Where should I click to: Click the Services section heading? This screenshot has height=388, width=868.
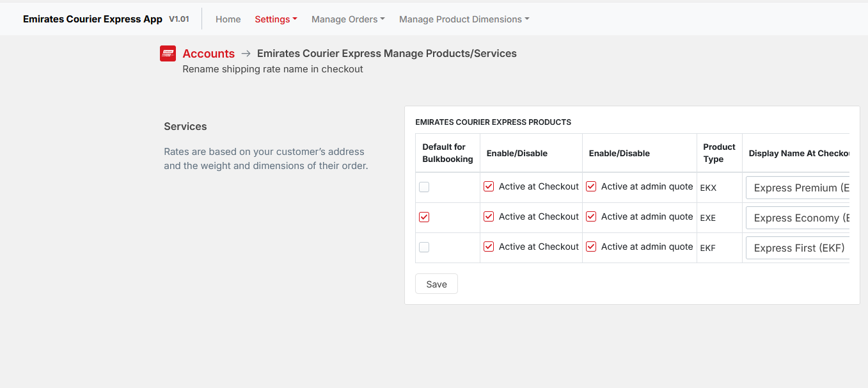(185, 126)
